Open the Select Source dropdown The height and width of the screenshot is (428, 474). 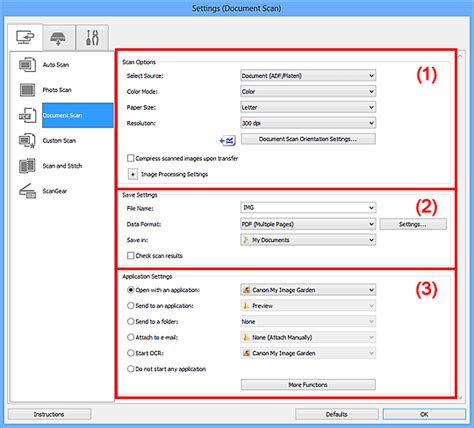[x=308, y=76]
